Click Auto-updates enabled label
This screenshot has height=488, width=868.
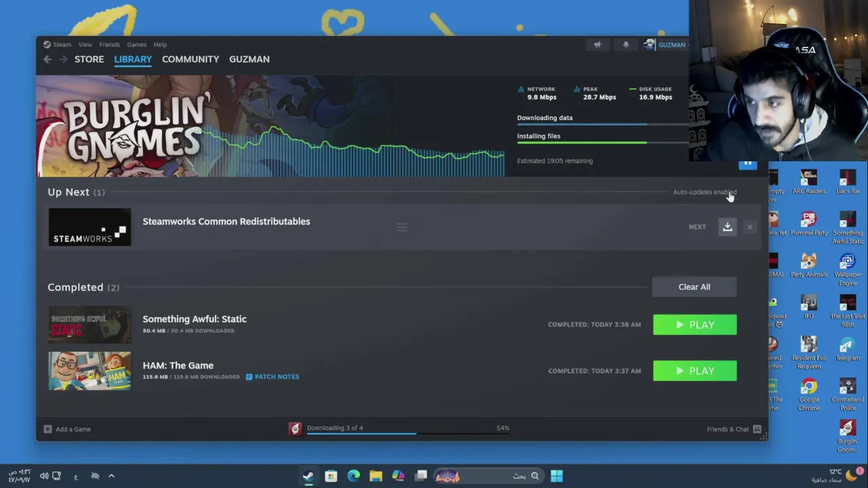(704, 192)
